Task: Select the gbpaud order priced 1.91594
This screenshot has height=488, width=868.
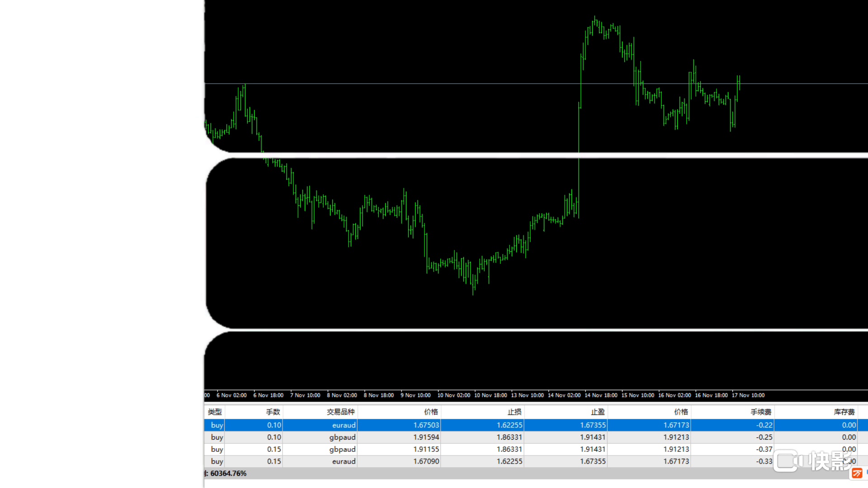Action: pos(426,437)
